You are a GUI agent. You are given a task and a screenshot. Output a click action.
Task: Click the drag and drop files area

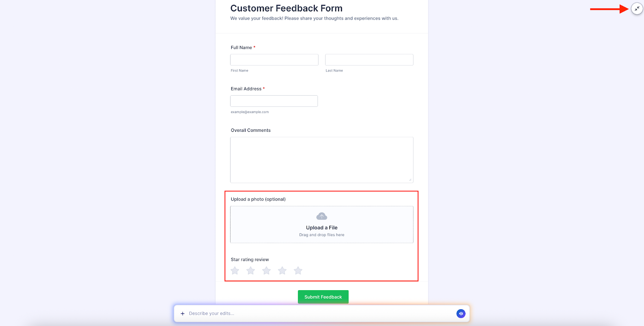click(321, 235)
